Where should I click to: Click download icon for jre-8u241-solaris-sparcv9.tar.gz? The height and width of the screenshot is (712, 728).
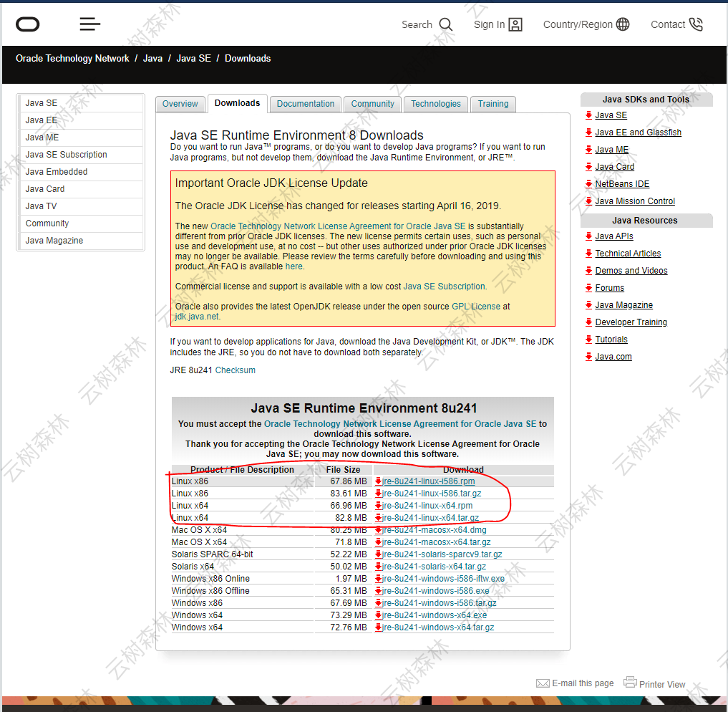(x=379, y=554)
